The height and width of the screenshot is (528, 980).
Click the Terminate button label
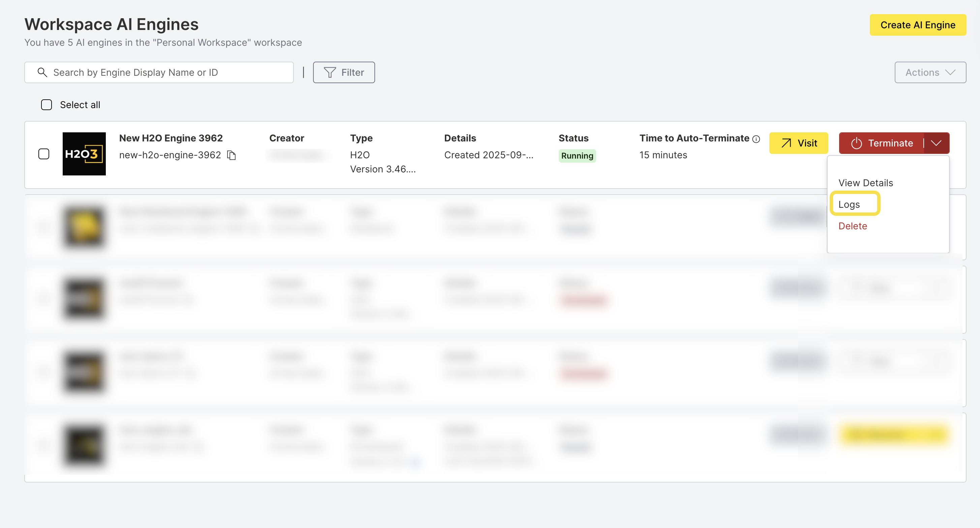tap(890, 143)
